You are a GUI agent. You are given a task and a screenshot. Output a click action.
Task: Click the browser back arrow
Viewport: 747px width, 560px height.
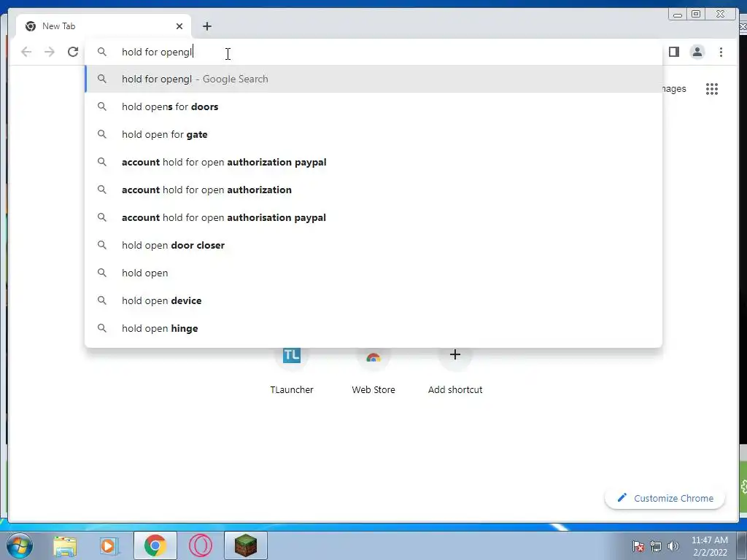click(x=26, y=52)
